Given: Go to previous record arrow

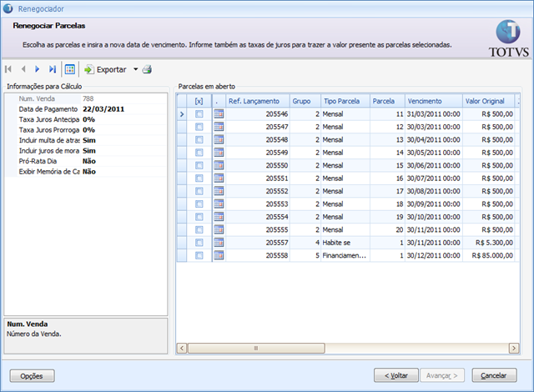Looking at the screenshot, I should (x=23, y=69).
